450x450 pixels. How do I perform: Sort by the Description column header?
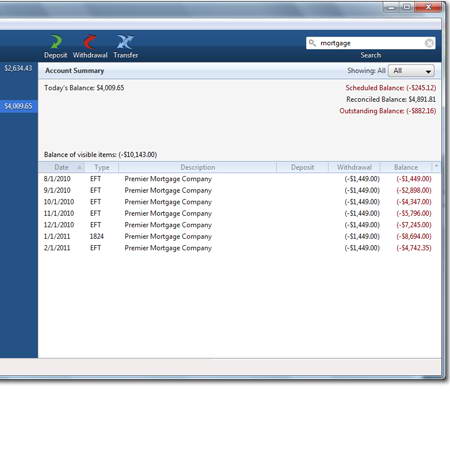198,167
